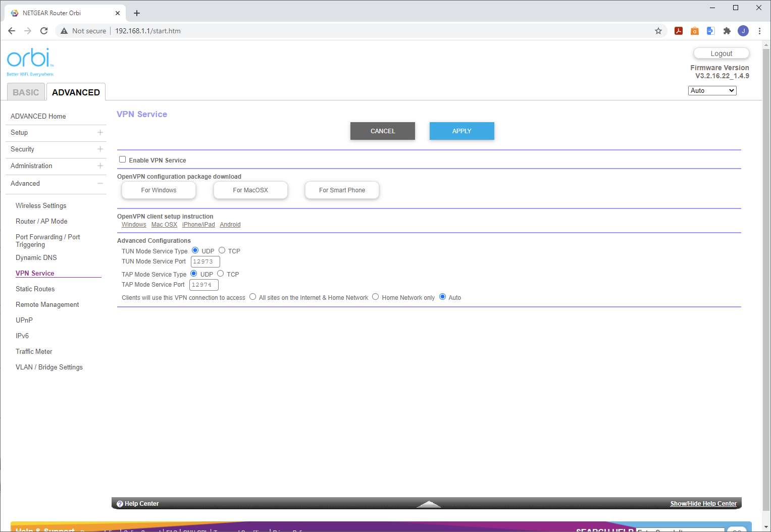Viewport: 771px width, 532px height.
Task: Click the Help Center question mark icon
Action: (120, 504)
